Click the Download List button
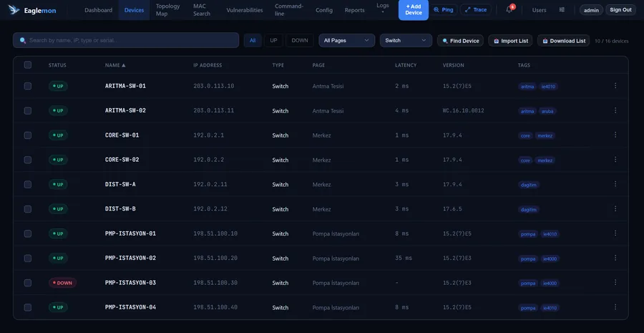This screenshot has width=644, height=333. (x=564, y=41)
